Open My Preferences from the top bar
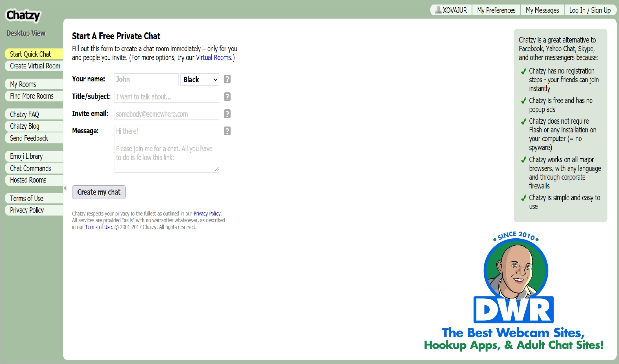The image size is (619, 364). click(x=496, y=10)
